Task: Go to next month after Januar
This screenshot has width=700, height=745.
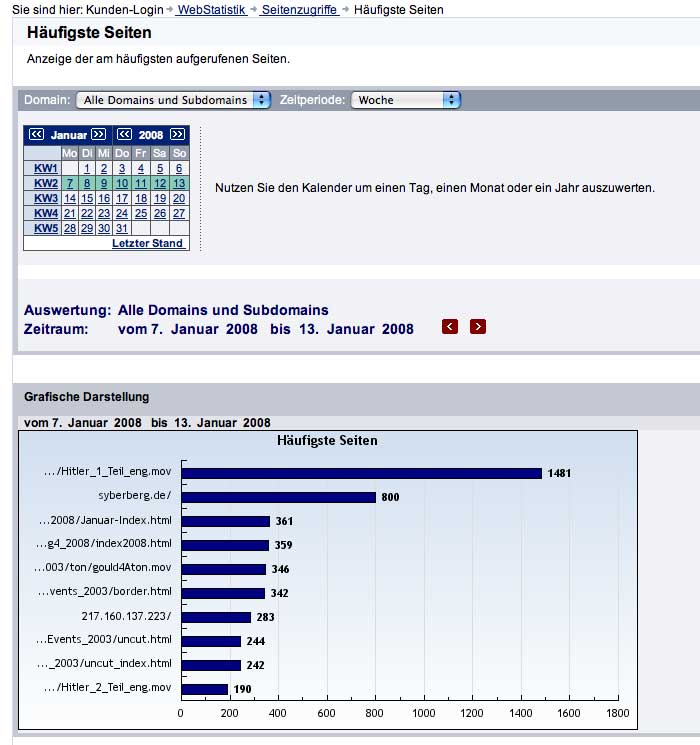Action: [98, 135]
